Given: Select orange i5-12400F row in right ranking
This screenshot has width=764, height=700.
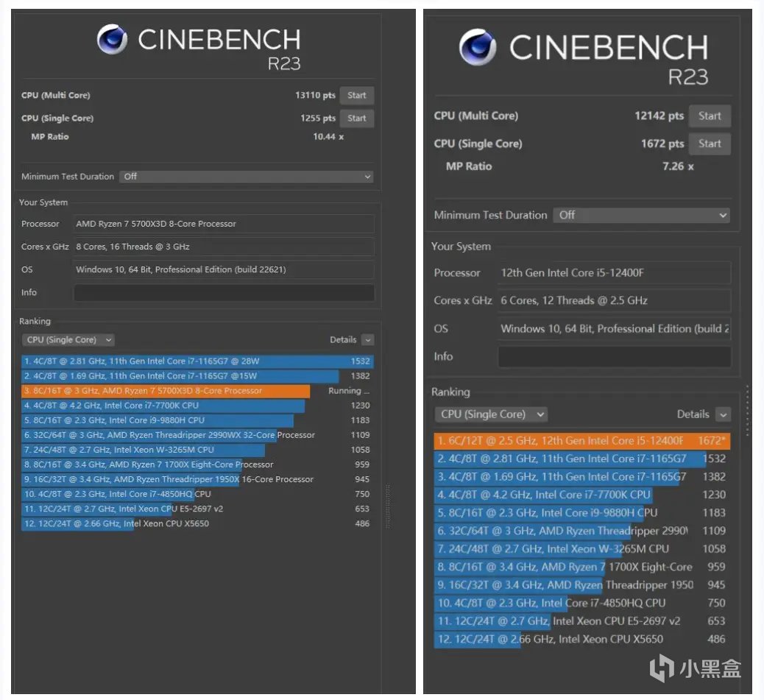Looking at the screenshot, I should point(582,441).
